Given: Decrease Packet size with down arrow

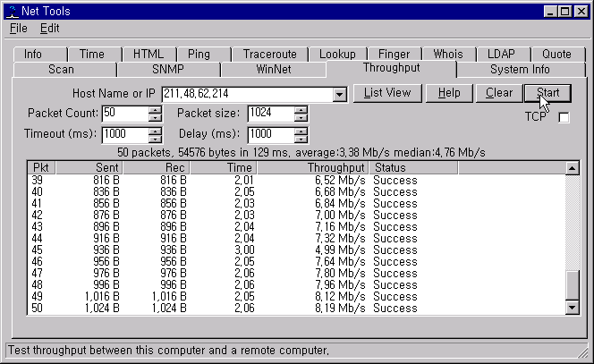Looking at the screenshot, I should [301, 117].
